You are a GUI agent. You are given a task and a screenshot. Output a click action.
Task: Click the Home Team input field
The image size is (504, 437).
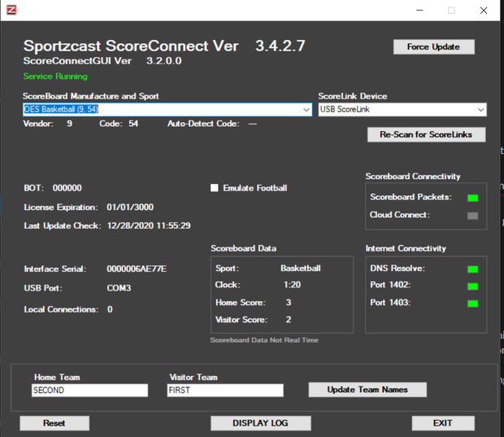click(89, 390)
